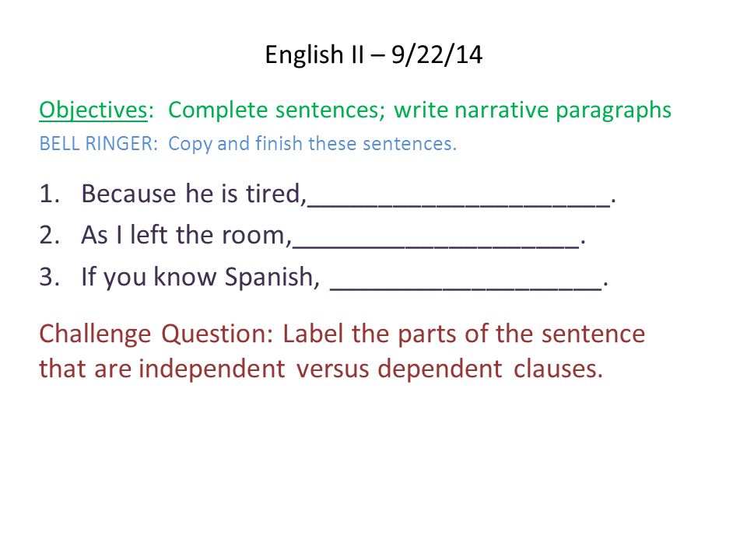Click the write narrative paragraphs text
Image resolution: width=747 pixels, height=560 pixels.
[532, 110]
